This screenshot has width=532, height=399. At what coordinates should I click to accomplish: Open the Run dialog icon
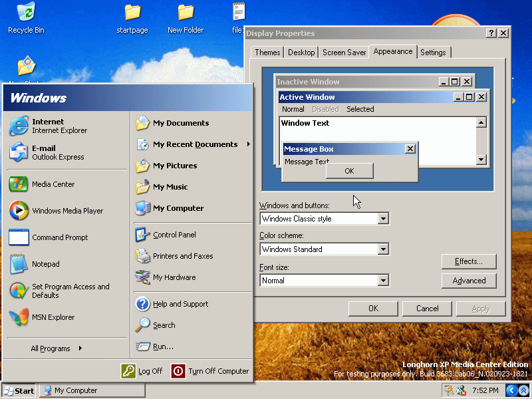click(142, 346)
